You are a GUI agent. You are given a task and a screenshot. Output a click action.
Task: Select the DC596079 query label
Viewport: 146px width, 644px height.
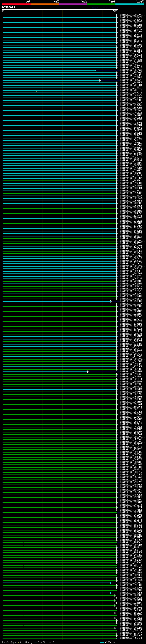click(8, 7)
